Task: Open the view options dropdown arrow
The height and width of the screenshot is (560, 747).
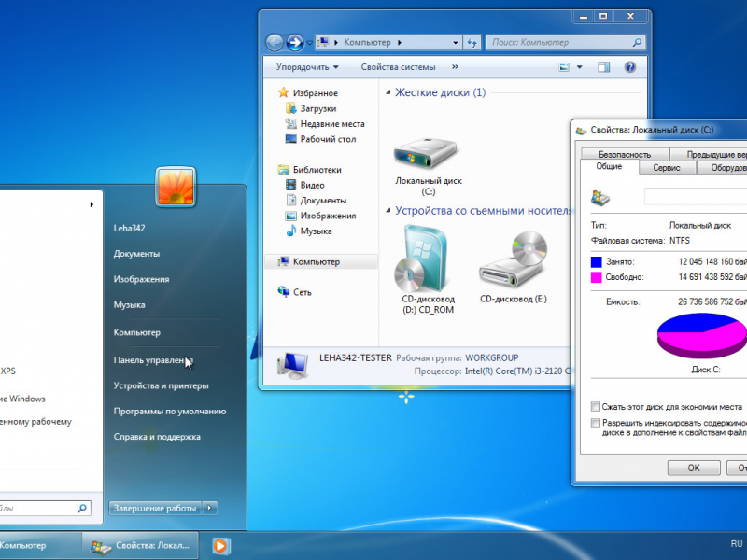Action: [579, 67]
